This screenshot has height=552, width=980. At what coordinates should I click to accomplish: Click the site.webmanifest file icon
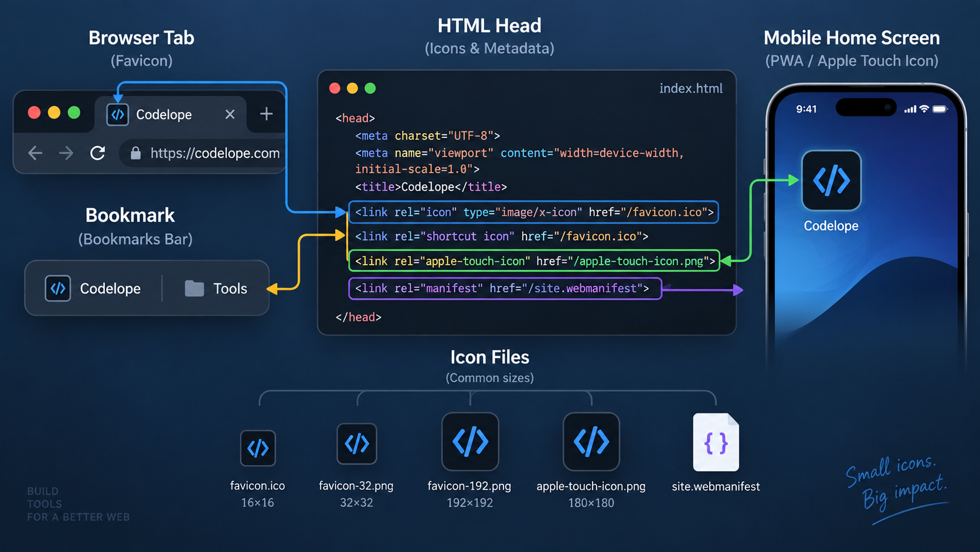[716, 442]
